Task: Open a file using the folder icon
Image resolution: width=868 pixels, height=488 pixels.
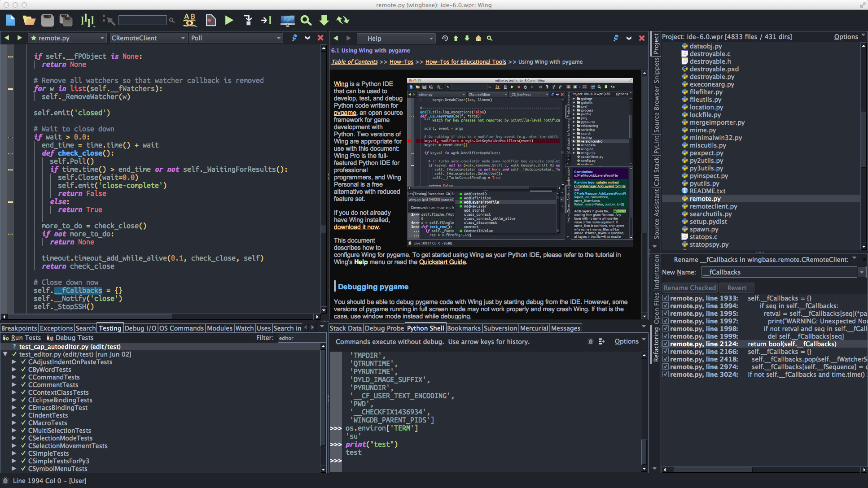Action: [29, 20]
